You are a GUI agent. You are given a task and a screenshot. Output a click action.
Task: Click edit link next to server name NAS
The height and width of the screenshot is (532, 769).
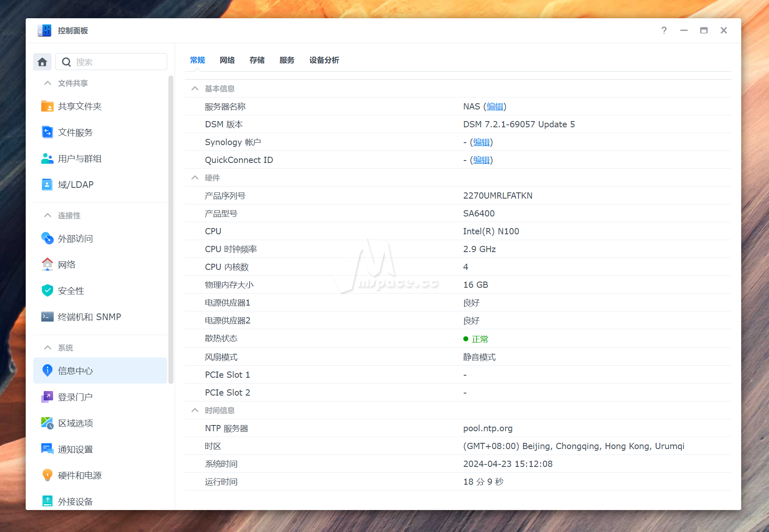[x=494, y=107]
